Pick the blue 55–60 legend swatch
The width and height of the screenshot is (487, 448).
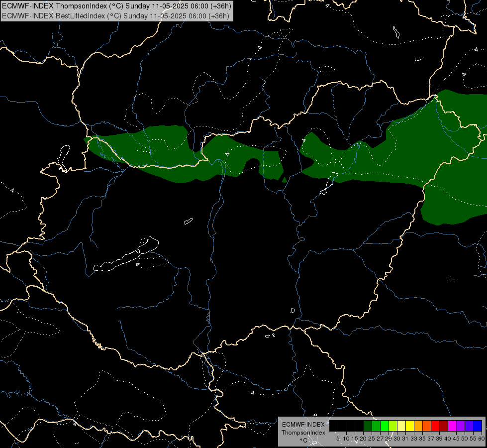[478, 426]
